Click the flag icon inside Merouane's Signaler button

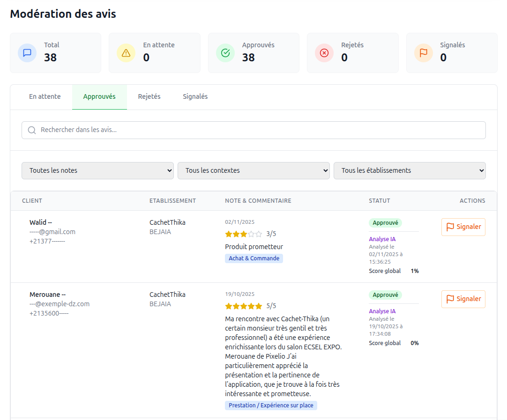[x=451, y=299]
